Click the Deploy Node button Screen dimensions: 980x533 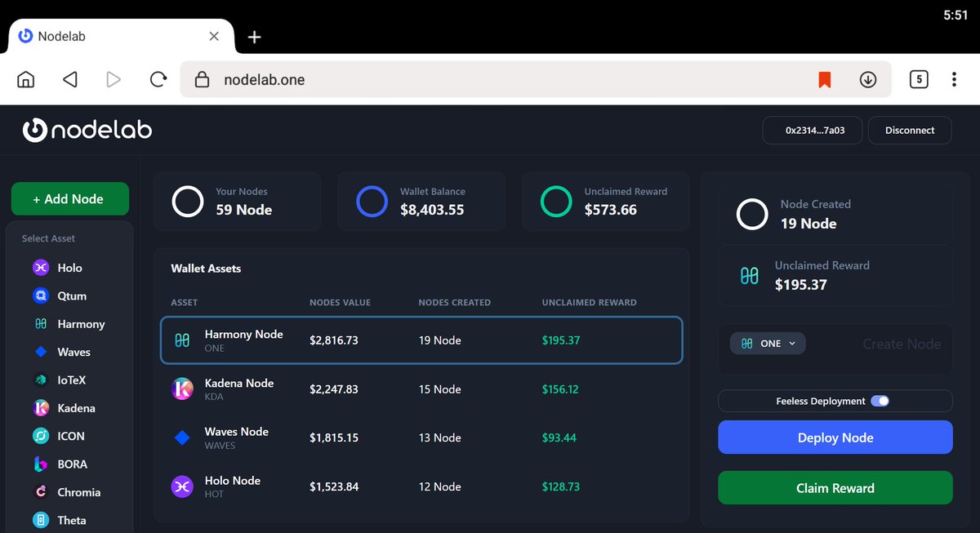[x=835, y=438]
